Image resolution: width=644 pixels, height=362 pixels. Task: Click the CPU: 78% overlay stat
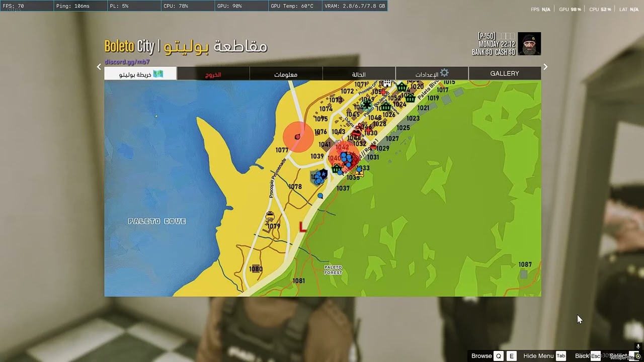176,6
